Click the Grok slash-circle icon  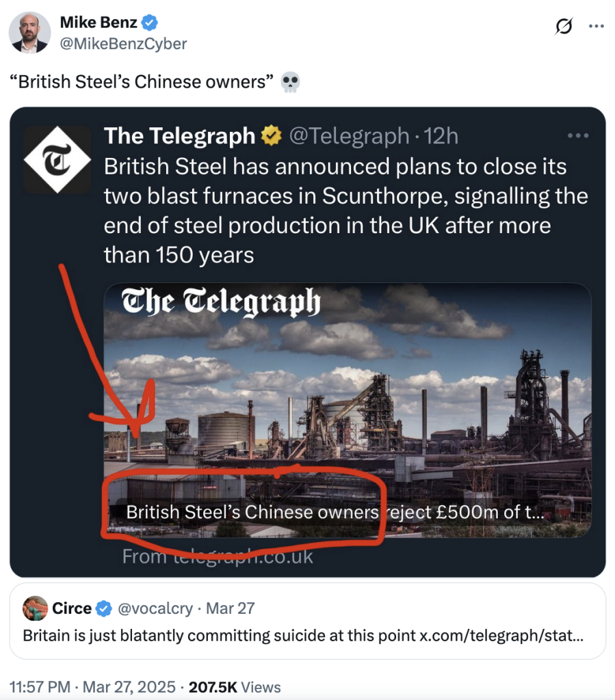(563, 26)
